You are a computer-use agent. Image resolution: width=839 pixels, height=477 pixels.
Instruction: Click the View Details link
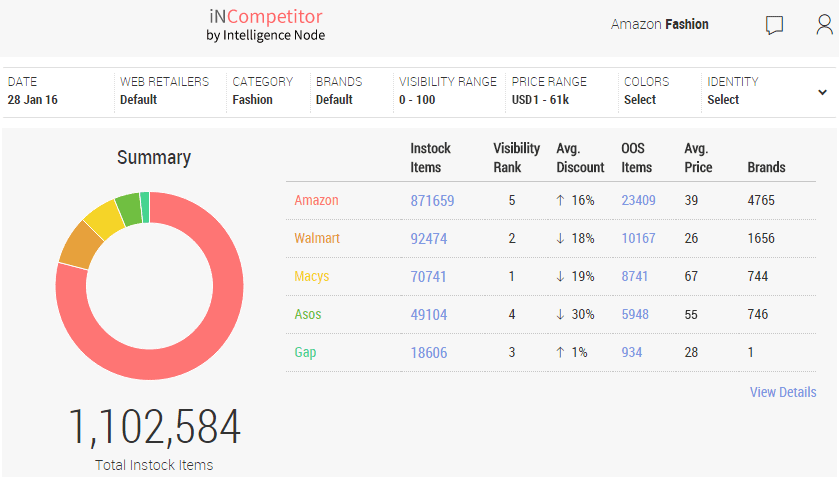(x=783, y=392)
